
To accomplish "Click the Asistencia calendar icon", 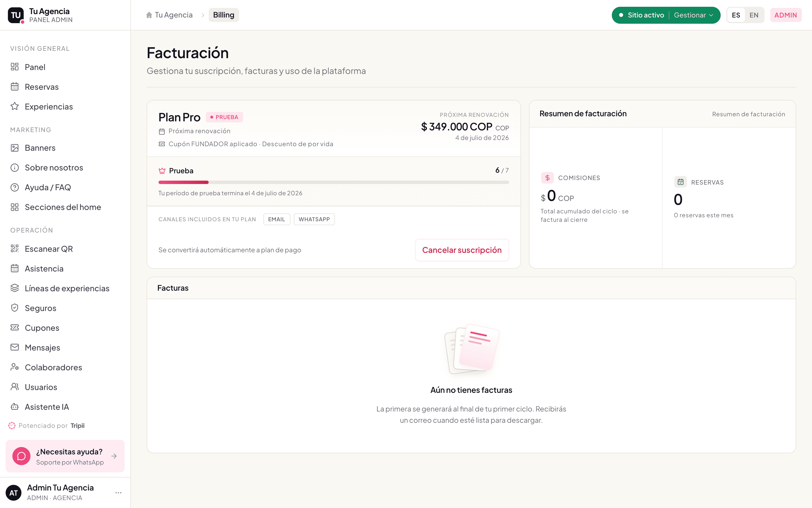I will pyautogui.click(x=14, y=268).
